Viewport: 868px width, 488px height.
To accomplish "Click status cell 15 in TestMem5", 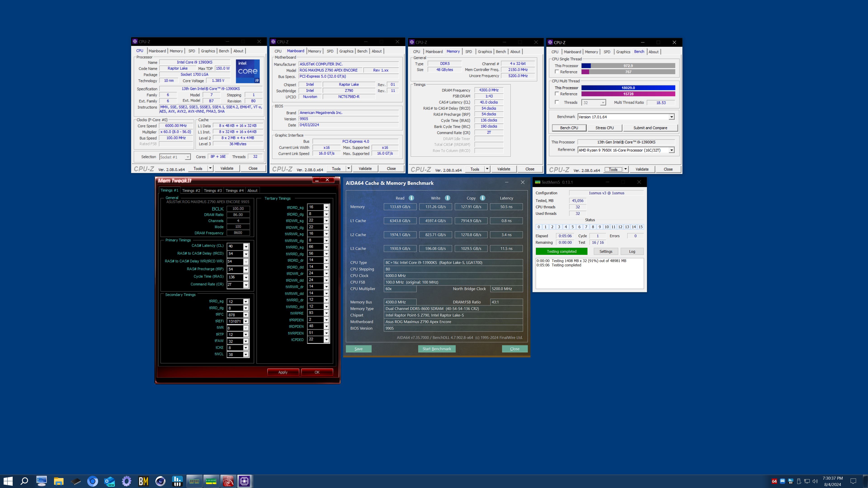I will pyautogui.click(x=641, y=227).
